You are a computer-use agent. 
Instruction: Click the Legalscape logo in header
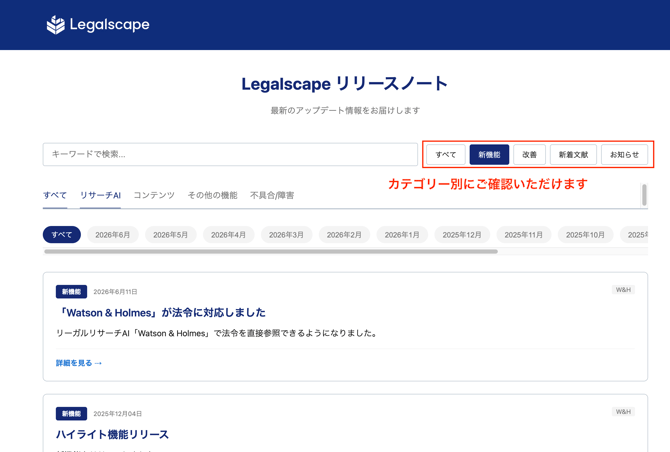tap(98, 25)
